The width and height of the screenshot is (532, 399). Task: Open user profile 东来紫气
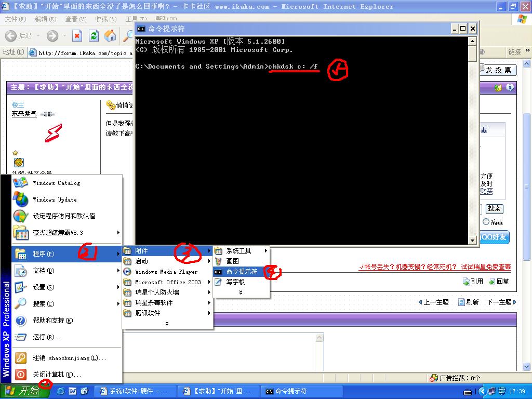(x=24, y=114)
